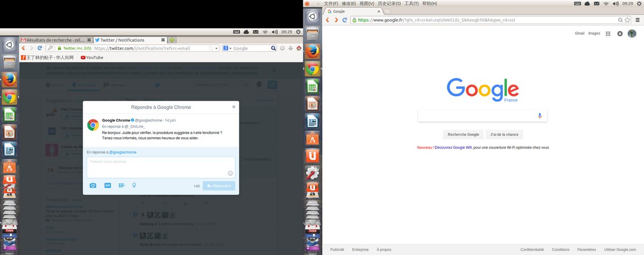
Task: Go back in the Twitter browser window
Action: [x=24, y=48]
